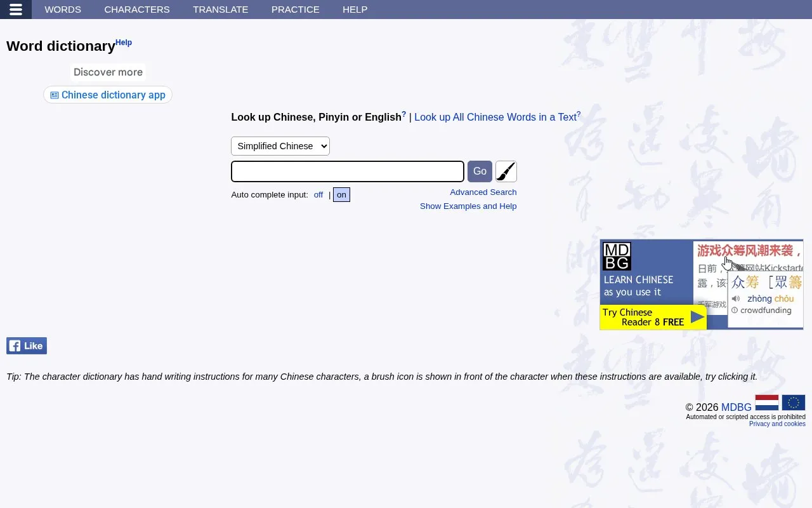Turn auto complete input off
This screenshot has width=812, height=508.
[318, 195]
